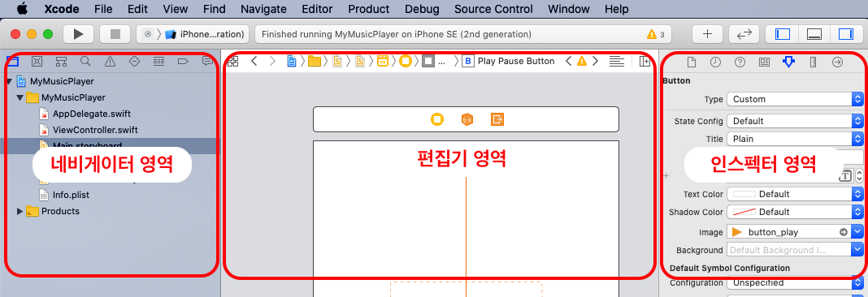This screenshot has height=297, width=868.
Task: Open the Identity inspector tab
Action: [765, 62]
